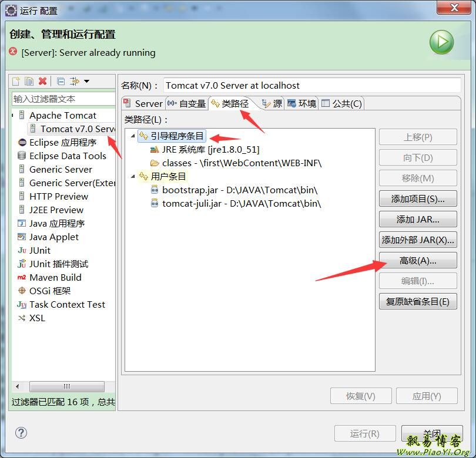Click the 移除(M) button
The image size is (476, 458).
click(x=418, y=178)
